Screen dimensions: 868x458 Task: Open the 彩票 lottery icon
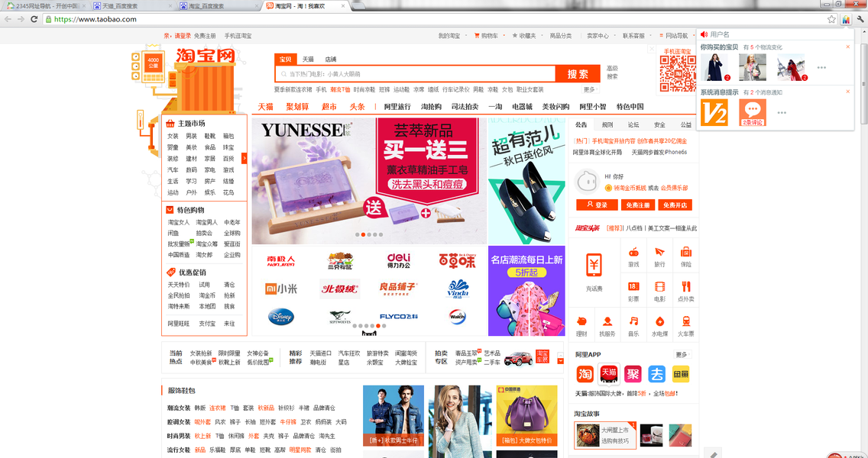click(633, 286)
